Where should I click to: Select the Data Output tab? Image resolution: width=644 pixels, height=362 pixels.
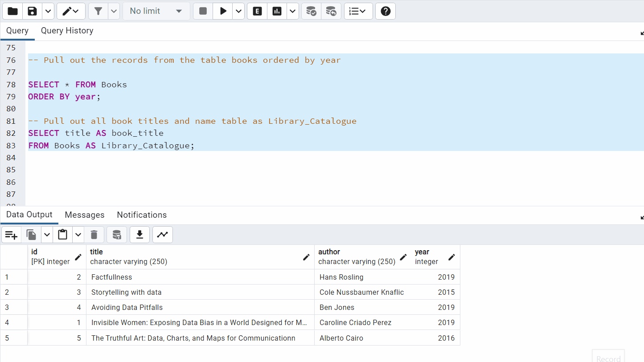click(x=29, y=215)
